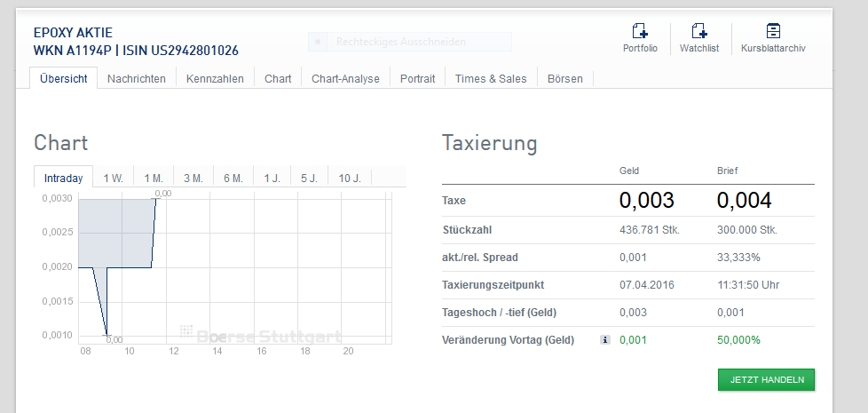
Task: Click the 0,0010 y-axis label
Action: [57, 335]
